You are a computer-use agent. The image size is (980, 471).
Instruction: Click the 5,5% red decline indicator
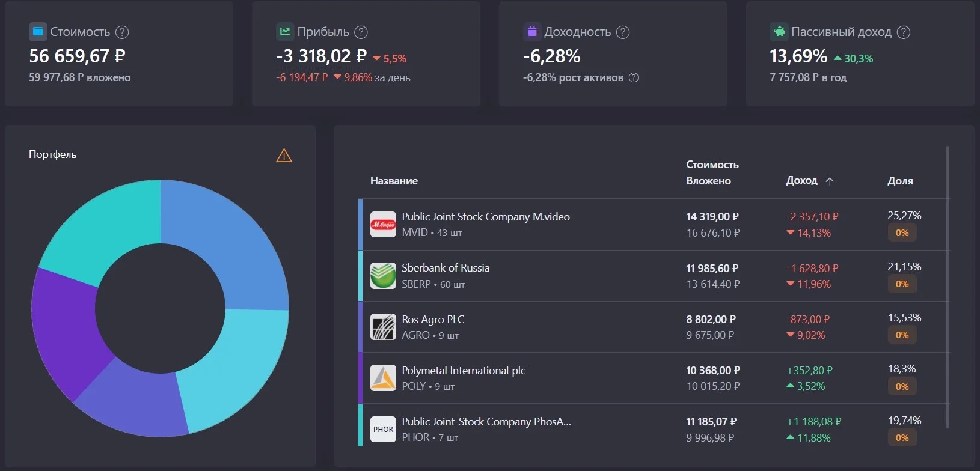pyautogui.click(x=390, y=59)
